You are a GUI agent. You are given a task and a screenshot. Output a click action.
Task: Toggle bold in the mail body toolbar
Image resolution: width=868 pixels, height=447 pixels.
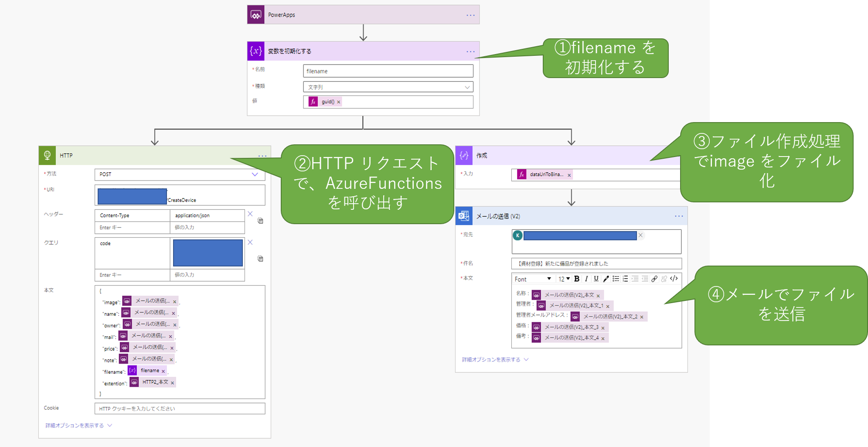click(x=577, y=279)
